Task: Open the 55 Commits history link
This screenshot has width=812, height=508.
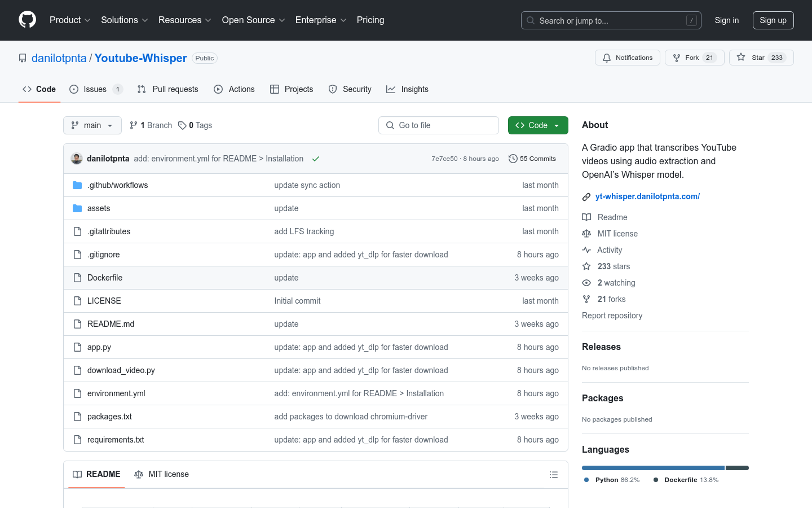Action: coord(532,159)
